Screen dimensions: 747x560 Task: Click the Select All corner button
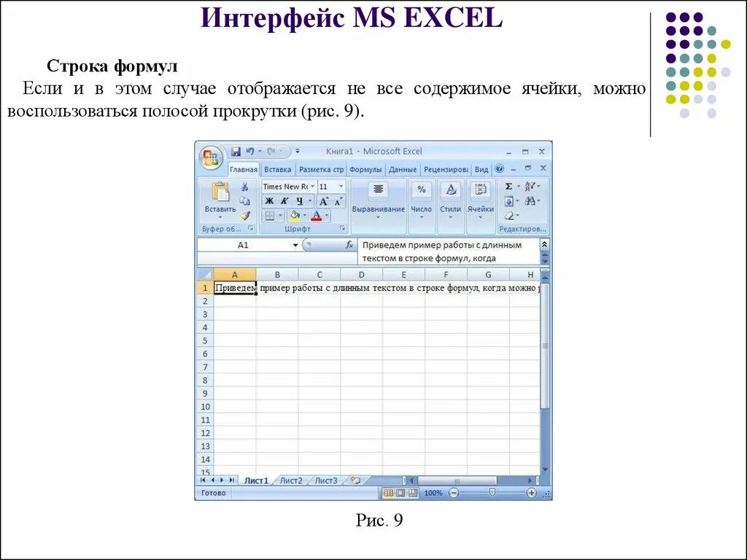pyautogui.click(x=205, y=275)
